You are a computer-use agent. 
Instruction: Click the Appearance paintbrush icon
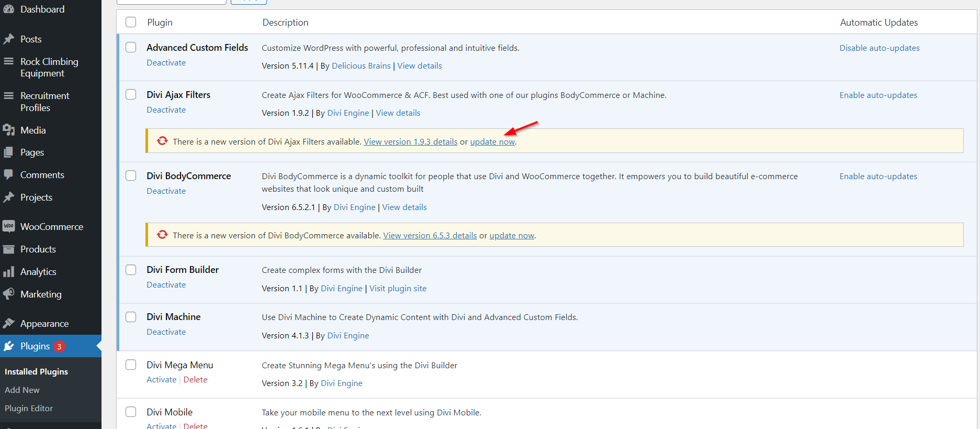click(9, 324)
